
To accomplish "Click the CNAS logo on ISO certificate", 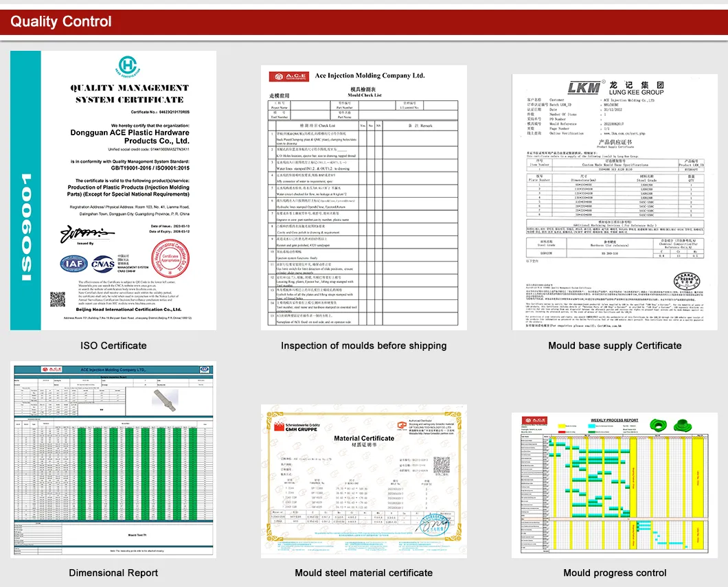I will 104,264.
